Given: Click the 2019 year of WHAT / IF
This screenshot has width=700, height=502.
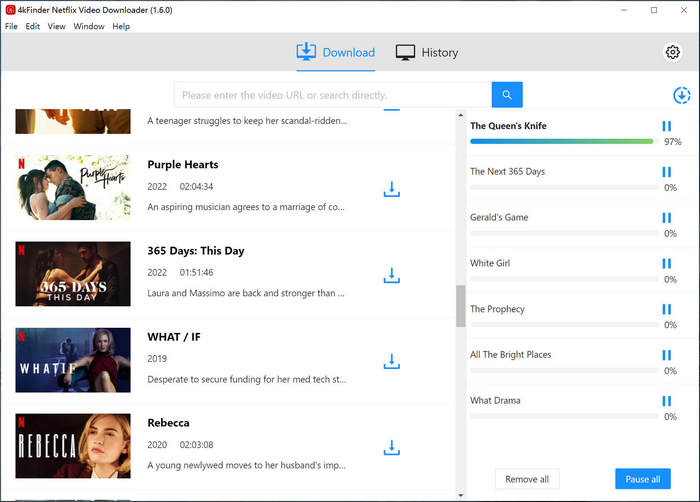Looking at the screenshot, I should [x=157, y=359].
